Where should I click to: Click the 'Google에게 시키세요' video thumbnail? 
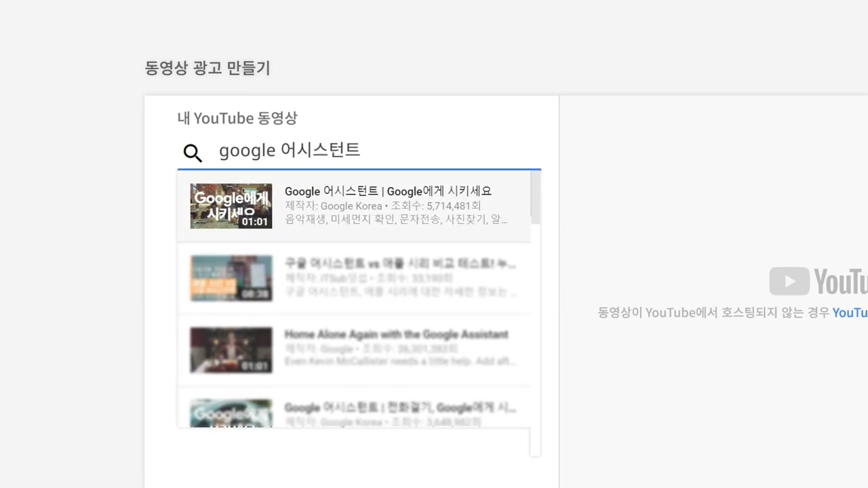231,205
